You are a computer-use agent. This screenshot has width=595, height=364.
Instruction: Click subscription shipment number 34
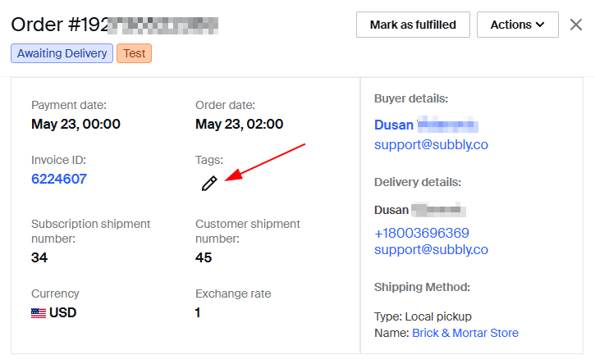coord(39,257)
